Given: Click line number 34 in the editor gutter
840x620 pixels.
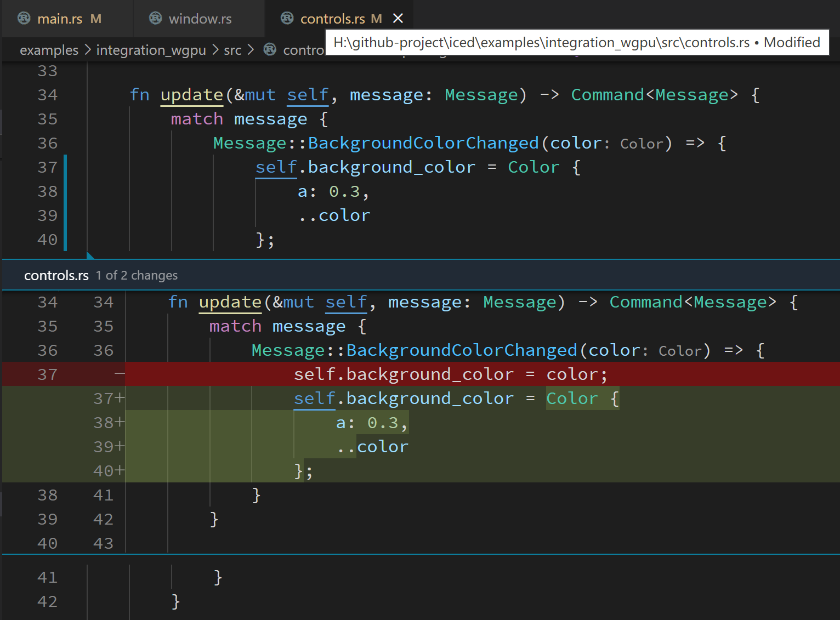Looking at the screenshot, I should click(x=47, y=94).
